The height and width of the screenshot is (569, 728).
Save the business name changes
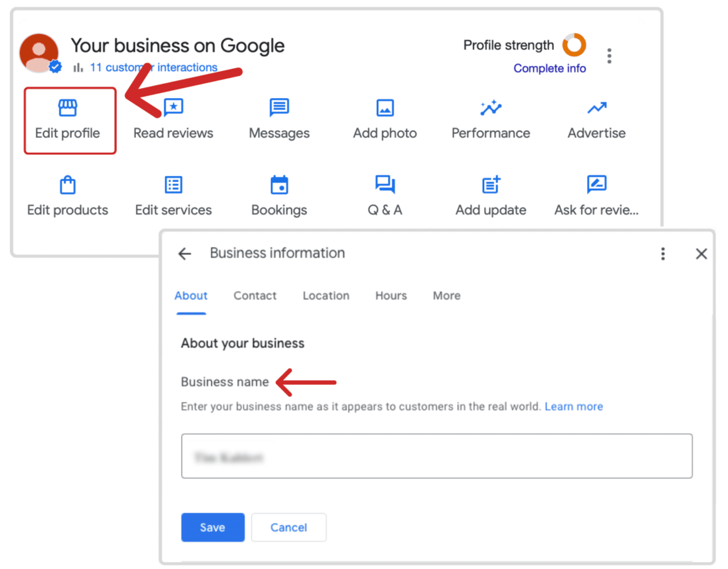[213, 527]
